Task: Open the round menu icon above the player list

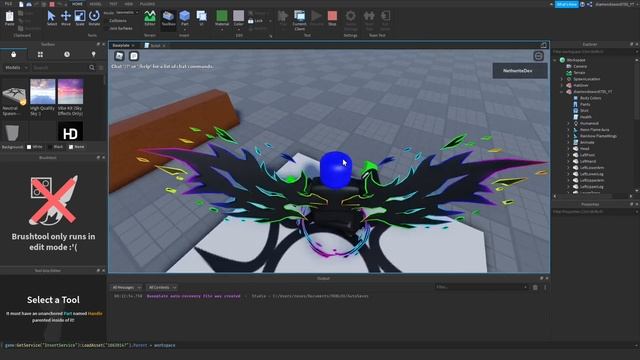Action: click(538, 56)
